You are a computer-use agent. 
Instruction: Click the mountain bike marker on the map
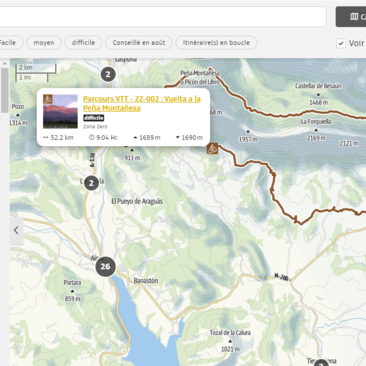click(x=213, y=148)
